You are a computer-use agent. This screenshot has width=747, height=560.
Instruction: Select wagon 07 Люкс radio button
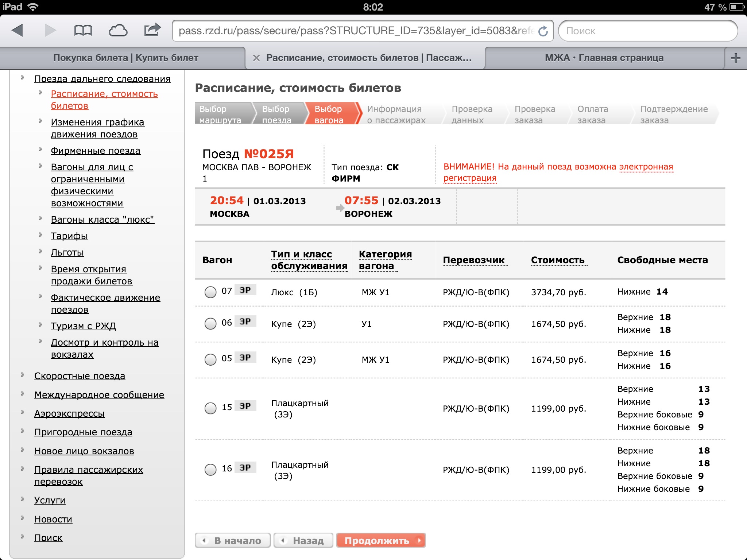point(210,292)
